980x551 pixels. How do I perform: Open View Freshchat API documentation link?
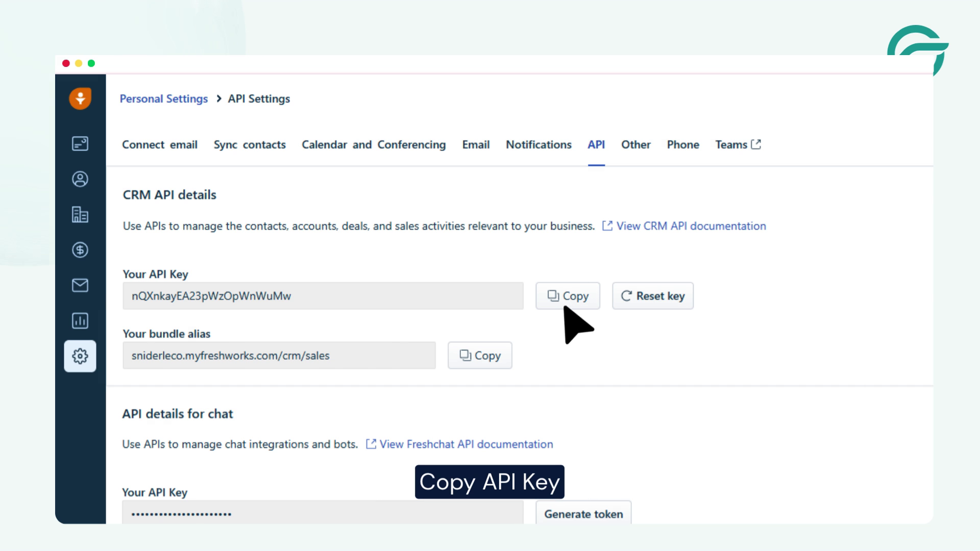(459, 444)
